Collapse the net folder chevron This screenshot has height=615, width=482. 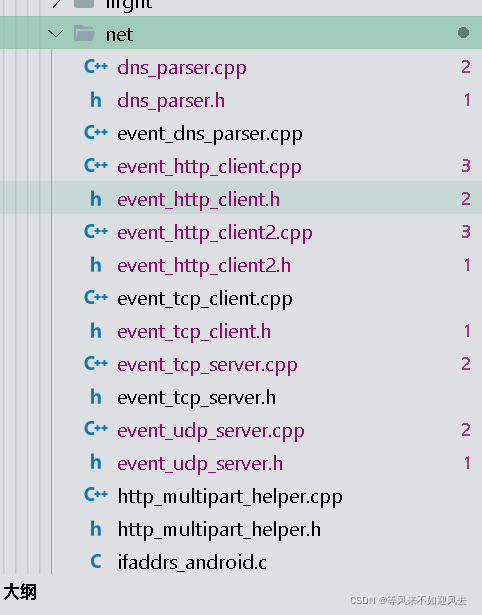(x=55, y=34)
